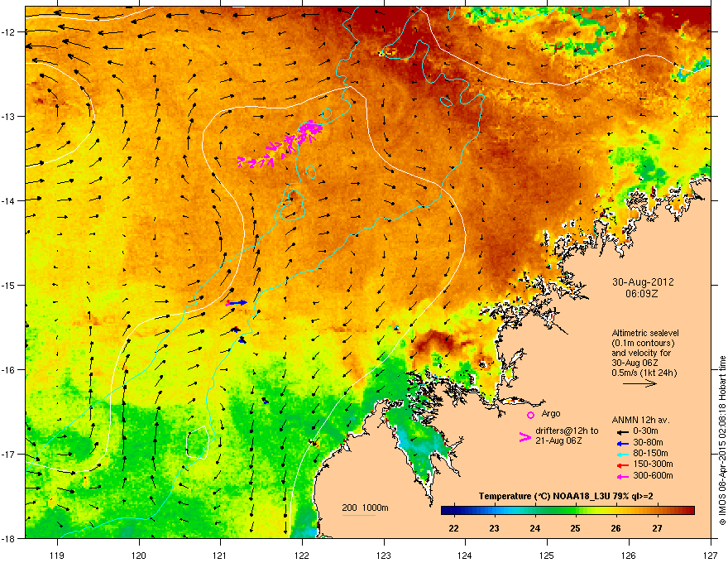Click the longitude axis label 127
Viewport: 728px width, 563px height.
pos(711,555)
